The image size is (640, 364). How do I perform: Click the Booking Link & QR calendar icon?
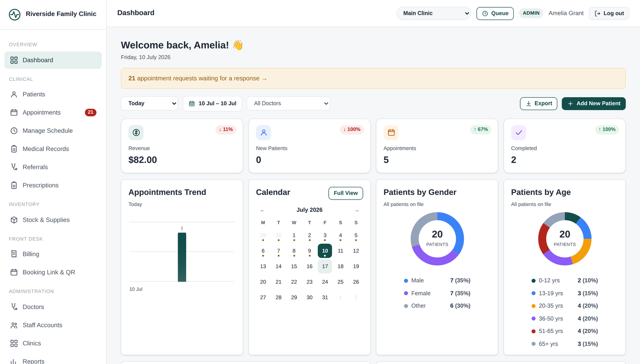(14, 272)
